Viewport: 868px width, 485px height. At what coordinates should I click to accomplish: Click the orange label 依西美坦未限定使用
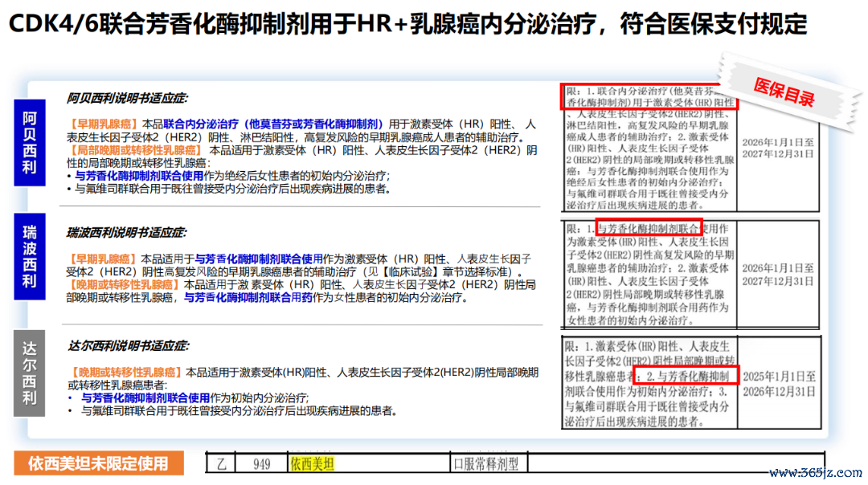(x=99, y=463)
